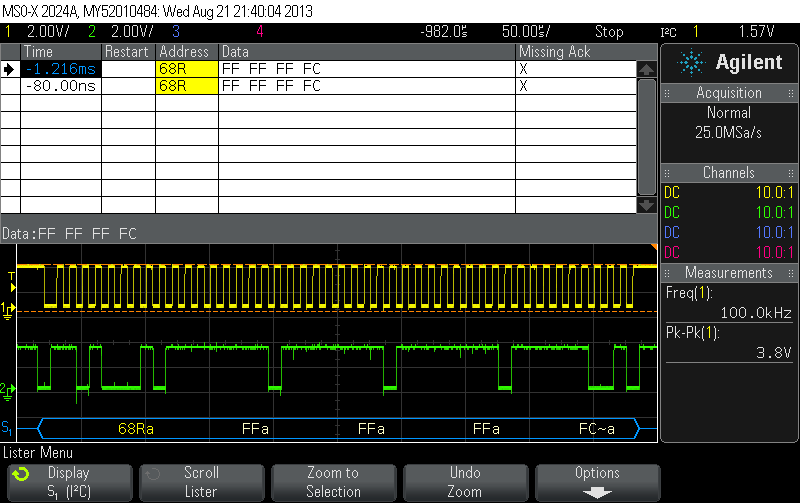This screenshot has width=800, height=503.
Task: Open the Channels panel header
Action: point(729,173)
